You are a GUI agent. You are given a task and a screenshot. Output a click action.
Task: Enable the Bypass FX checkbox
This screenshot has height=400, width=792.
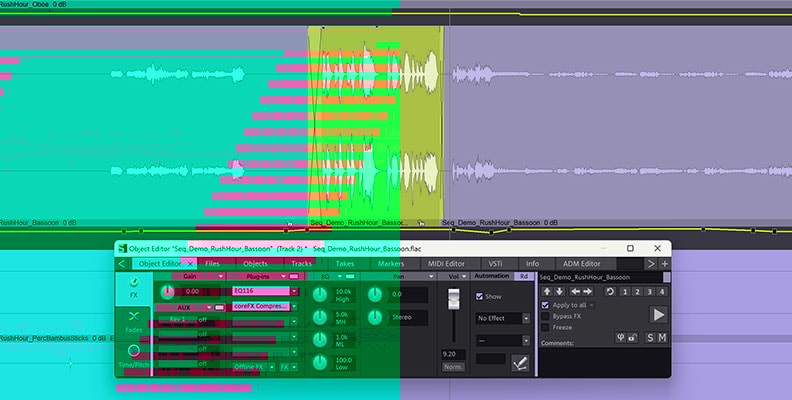point(545,316)
